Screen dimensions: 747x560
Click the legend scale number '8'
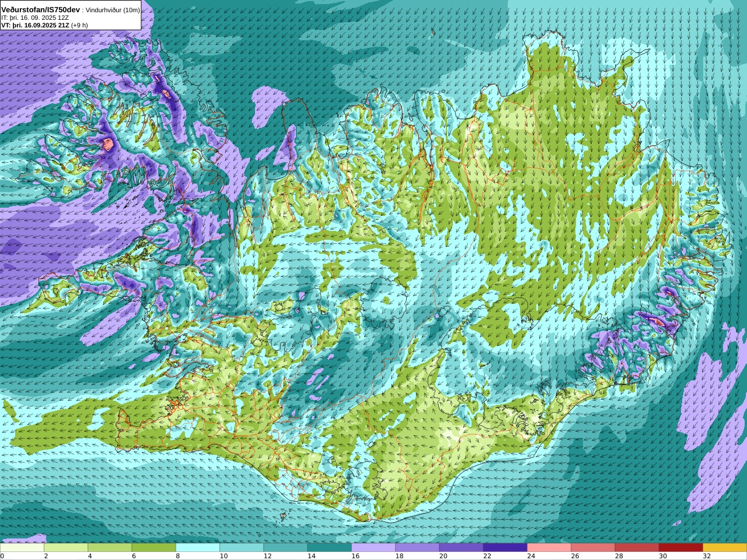click(177, 556)
